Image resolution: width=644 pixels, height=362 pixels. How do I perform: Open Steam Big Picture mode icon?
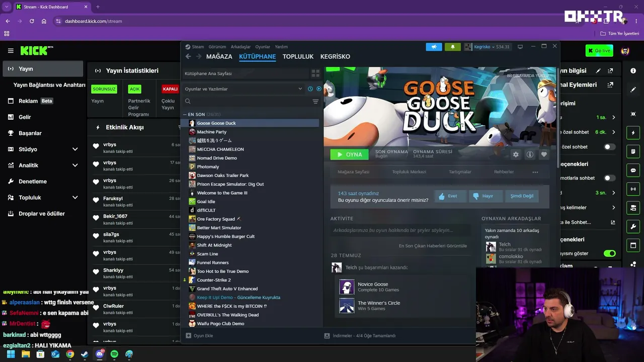pyautogui.click(x=520, y=47)
